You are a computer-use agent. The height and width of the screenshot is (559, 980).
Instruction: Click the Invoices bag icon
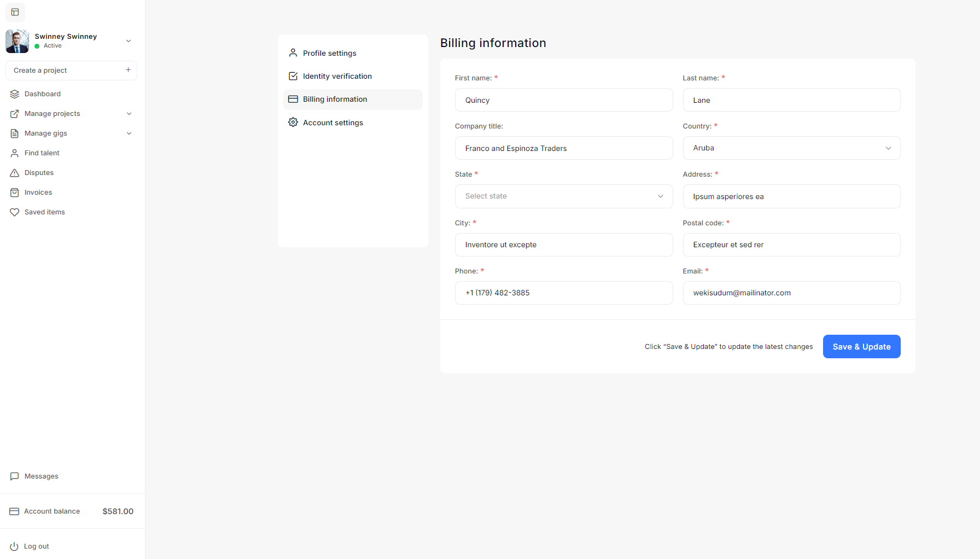point(15,193)
